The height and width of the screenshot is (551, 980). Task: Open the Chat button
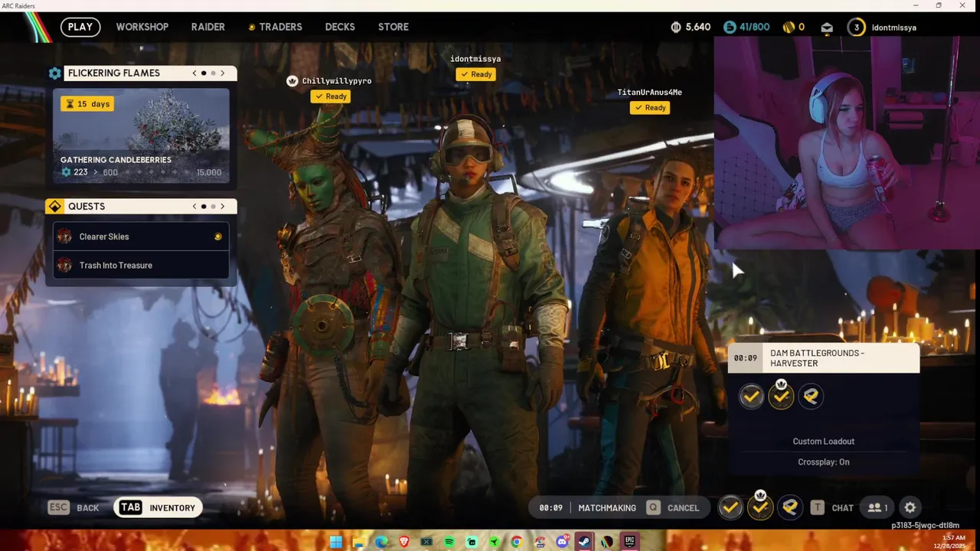(x=832, y=507)
